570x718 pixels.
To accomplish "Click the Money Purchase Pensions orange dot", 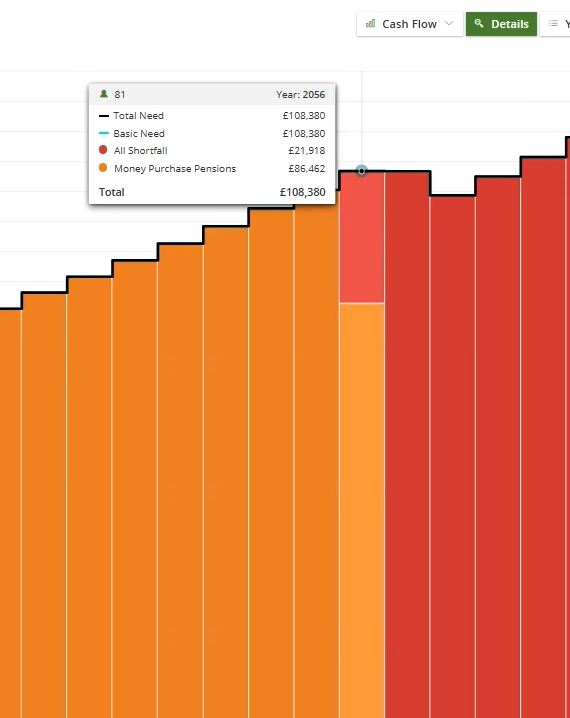I will (x=103, y=168).
